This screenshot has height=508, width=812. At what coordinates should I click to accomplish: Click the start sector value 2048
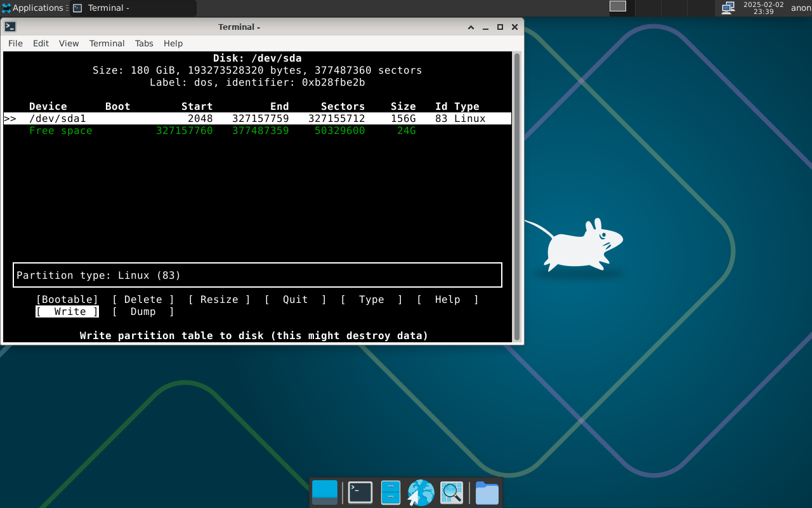point(200,119)
